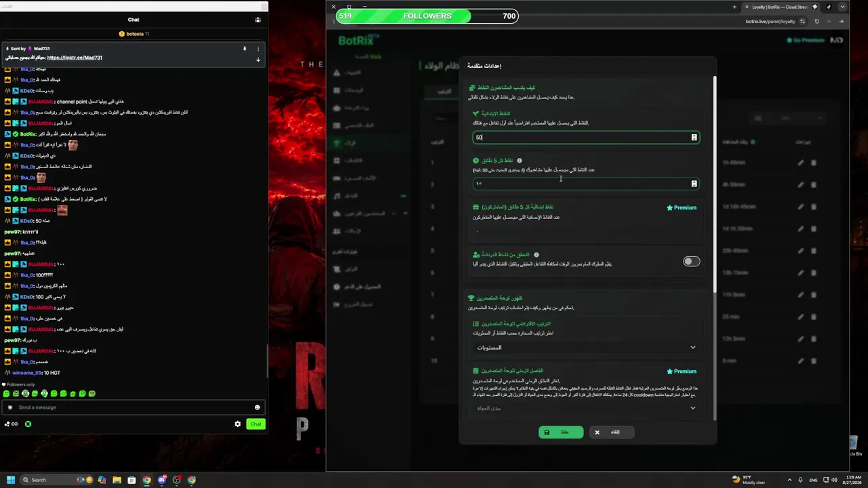
Task: Click the infinity points icon below the chat input
Action: 12,424
